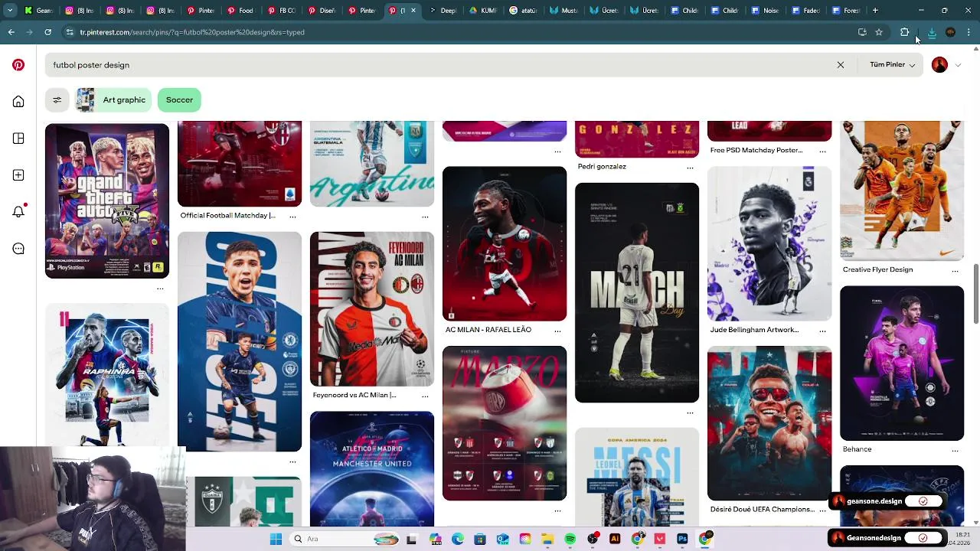Reload the Pinterest page
This screenshot has width=980, height=551.
coord(47,32)
